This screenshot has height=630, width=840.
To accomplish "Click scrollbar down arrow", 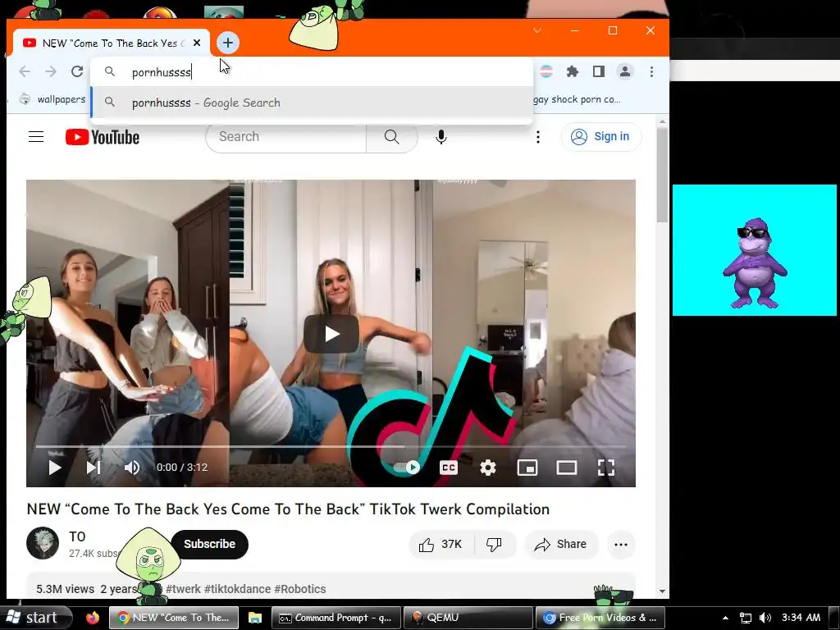I will click(662, 591).
